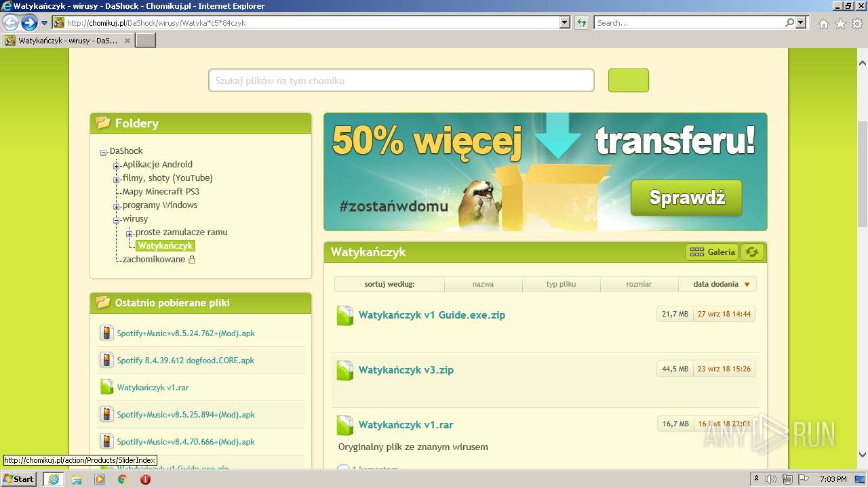868x488 pixels.
Task: Collapse the DaShock root folder
Action: 104,152
